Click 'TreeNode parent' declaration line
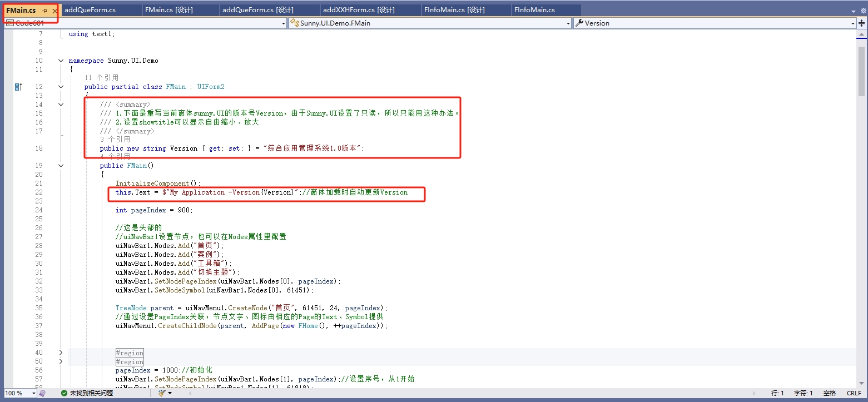868x402 pixels. tap(251, 308)
